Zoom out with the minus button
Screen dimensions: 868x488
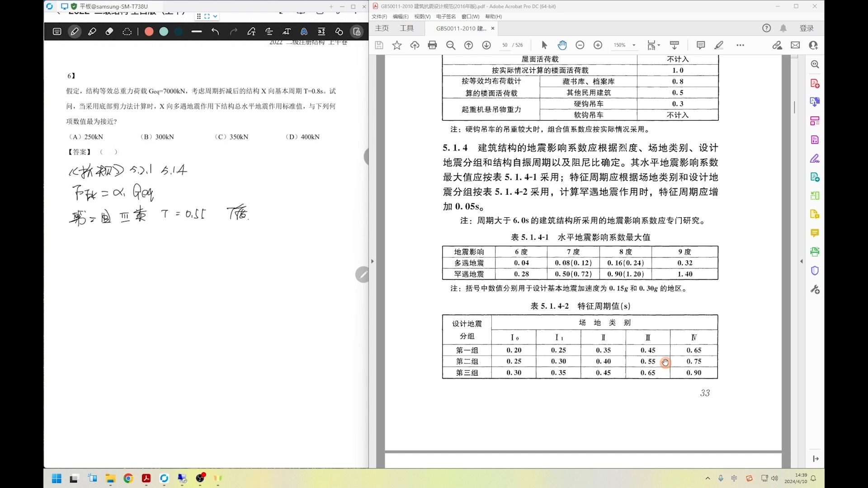pyautogui.click(x=580, y=45)
